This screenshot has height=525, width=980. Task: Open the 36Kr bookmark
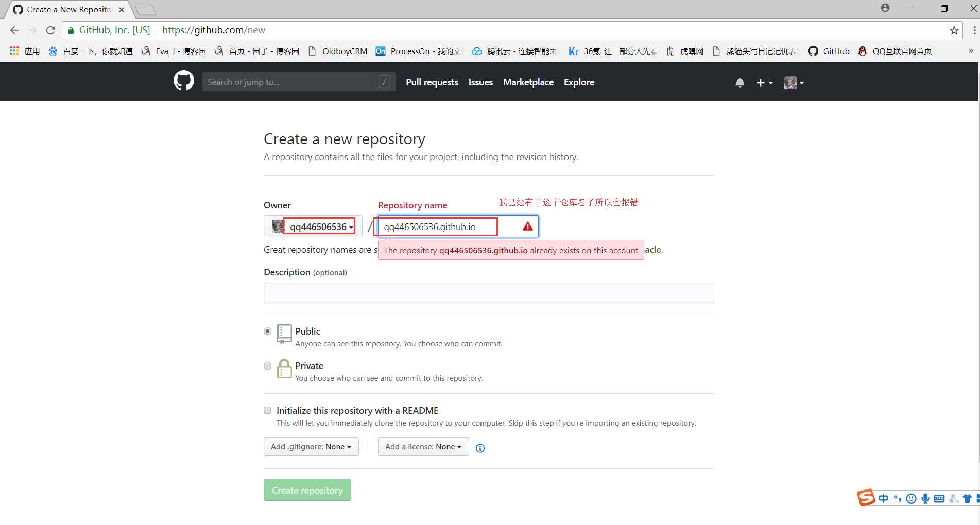point(613,51)
